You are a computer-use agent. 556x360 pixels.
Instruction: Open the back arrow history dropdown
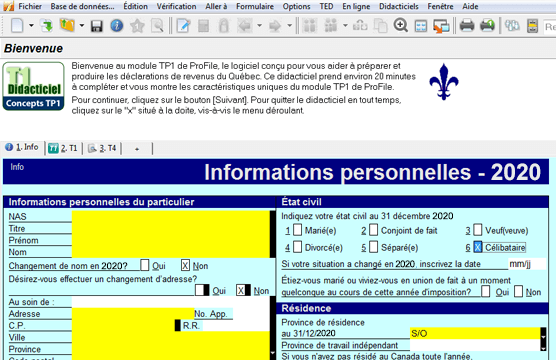pyautogui.click(x=259, y=26)
